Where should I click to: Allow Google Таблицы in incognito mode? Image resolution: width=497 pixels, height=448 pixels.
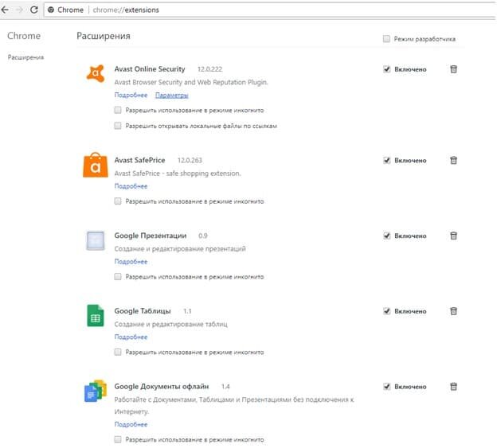click(x=118, y=352)
